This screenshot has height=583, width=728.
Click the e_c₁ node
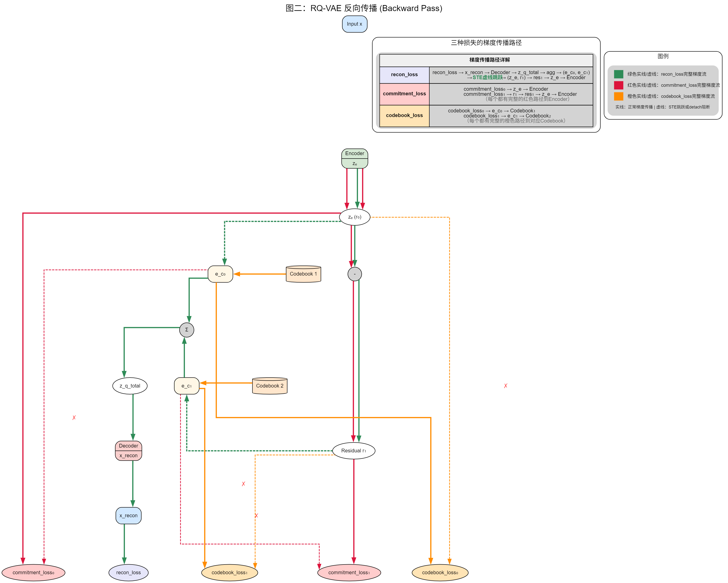187,386
